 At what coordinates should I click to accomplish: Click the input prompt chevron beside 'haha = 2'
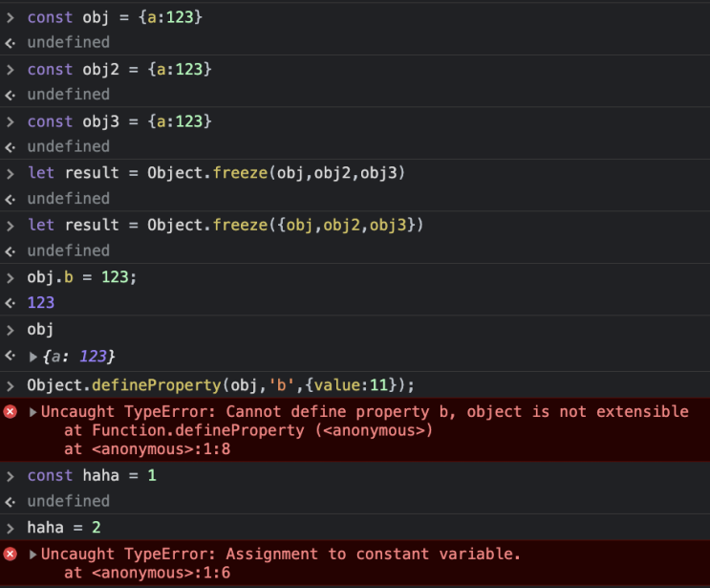coord(10,528)
